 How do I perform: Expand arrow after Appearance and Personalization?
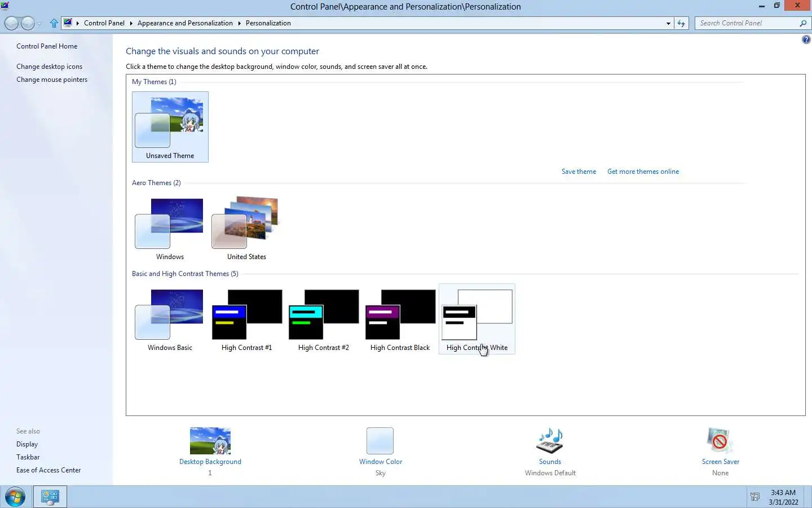[x=239, y=23]
